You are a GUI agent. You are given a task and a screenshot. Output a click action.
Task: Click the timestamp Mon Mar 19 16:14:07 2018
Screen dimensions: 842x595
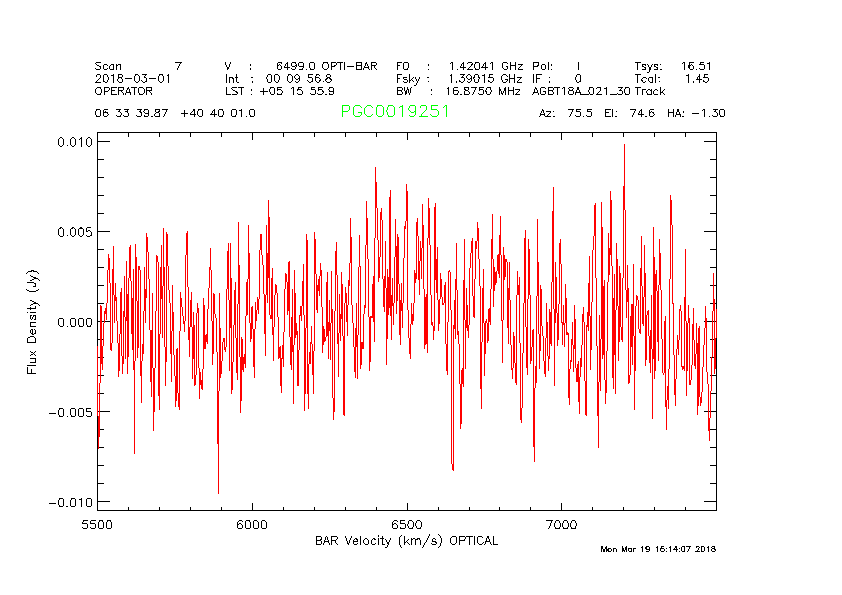coord(658,549)
